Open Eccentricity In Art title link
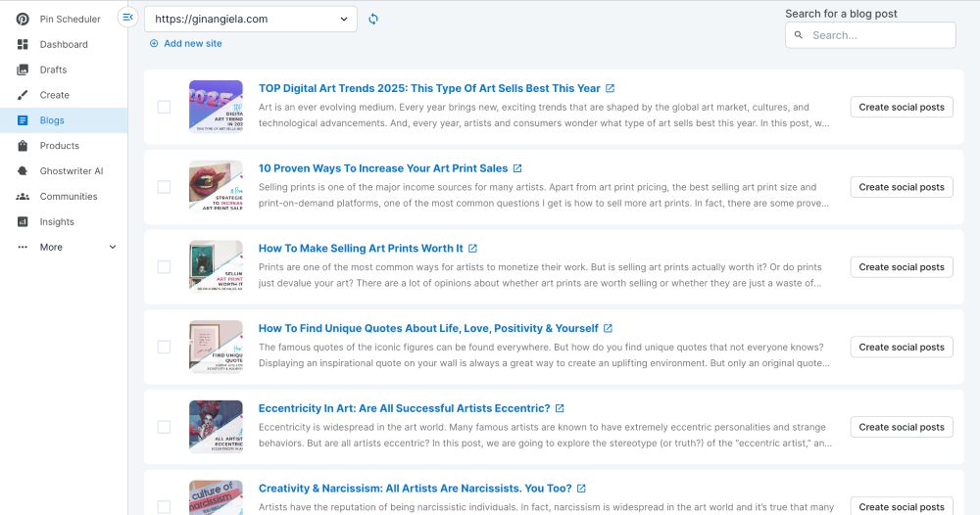The height and width of the screenshot is (515, 980). click(405, 408)
